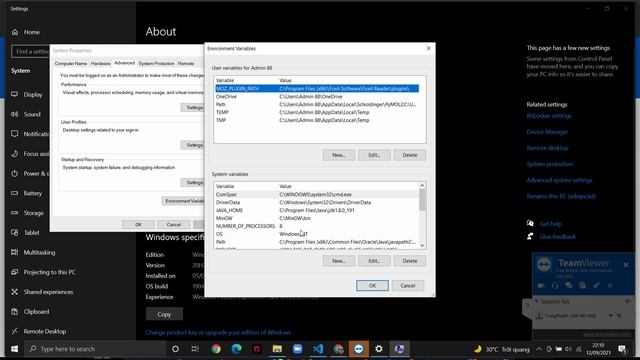
Task: Select TEMP user variable row
Action: (317, 112)
